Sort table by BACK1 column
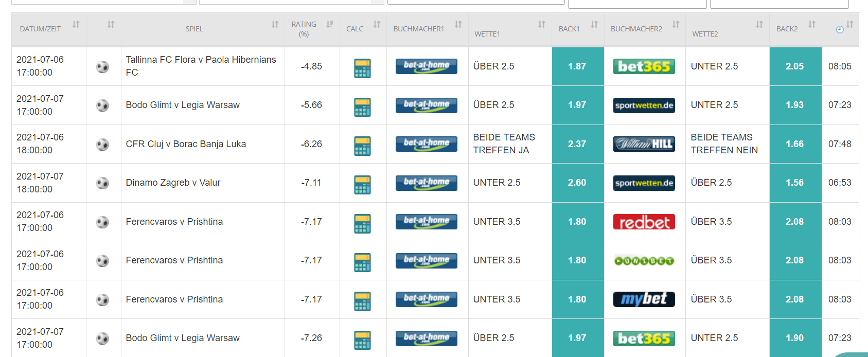Image resolution: width=868 pixels, height=357 pixels. [x=594, y=24]
